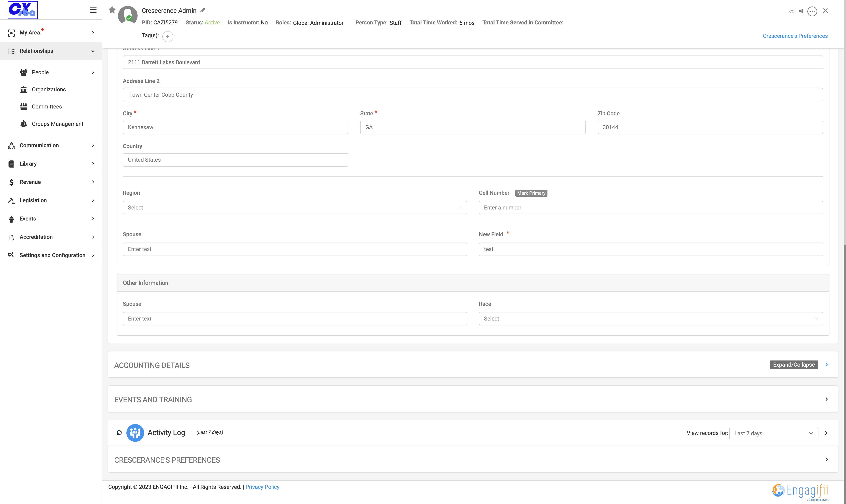Expand the Legislation menu
The image size is (846, 504).
(51, 200)
